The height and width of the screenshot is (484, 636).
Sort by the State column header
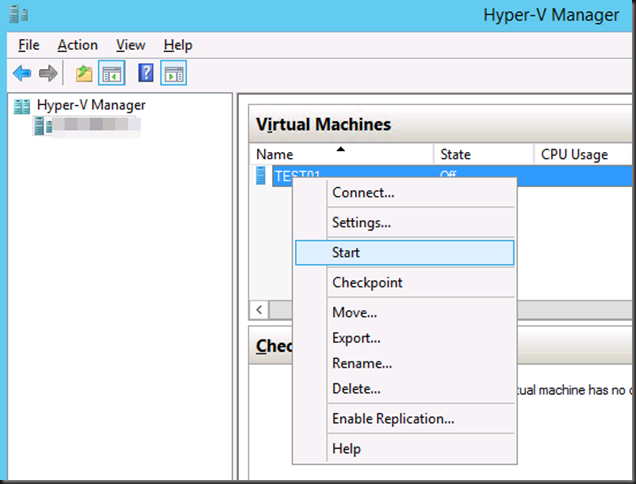click(x=483, y=155)
